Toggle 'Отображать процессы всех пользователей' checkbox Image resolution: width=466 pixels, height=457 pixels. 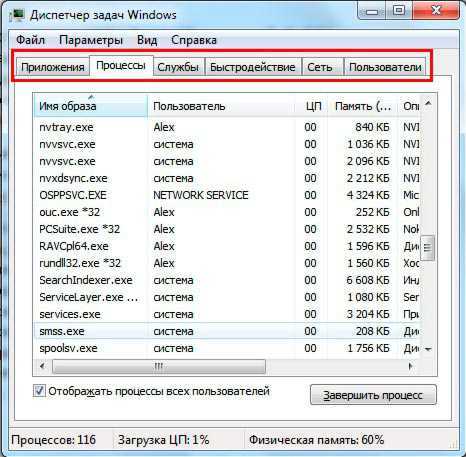point(39,391)
